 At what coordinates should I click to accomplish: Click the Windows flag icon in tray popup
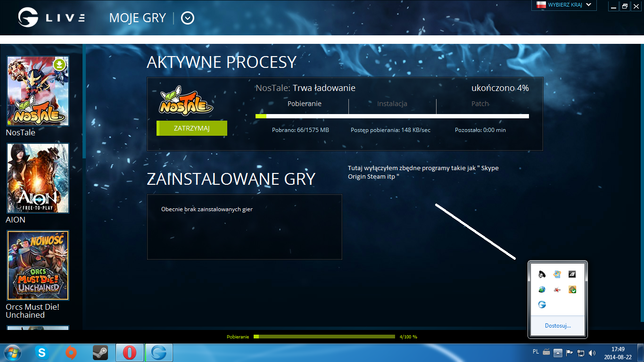(557, 274)
